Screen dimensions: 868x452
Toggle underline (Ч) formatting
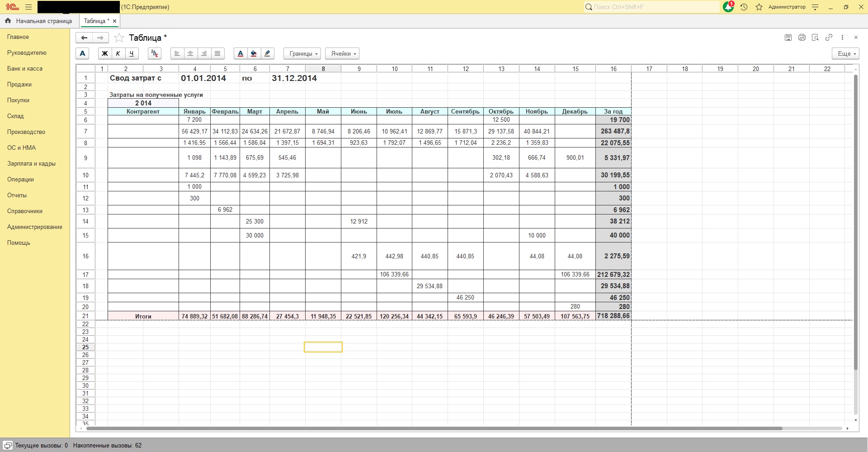(x=132, y=53)
